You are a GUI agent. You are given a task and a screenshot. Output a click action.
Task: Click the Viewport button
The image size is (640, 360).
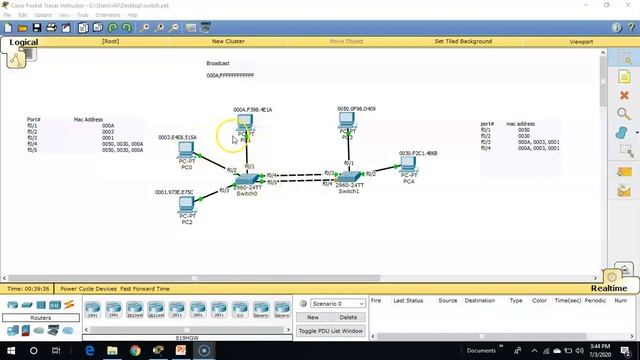[581, 42]
